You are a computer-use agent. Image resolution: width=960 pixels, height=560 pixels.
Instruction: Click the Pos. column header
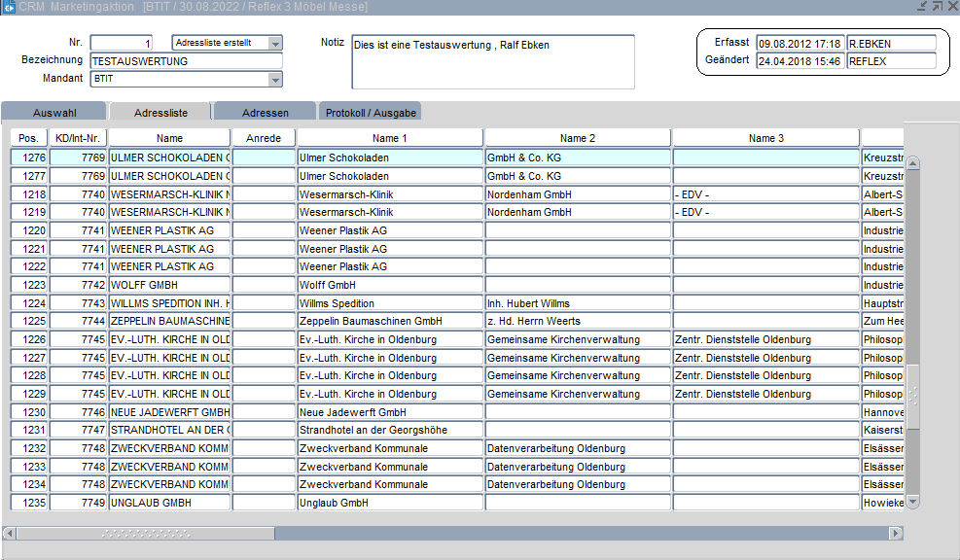click(28, 138)
